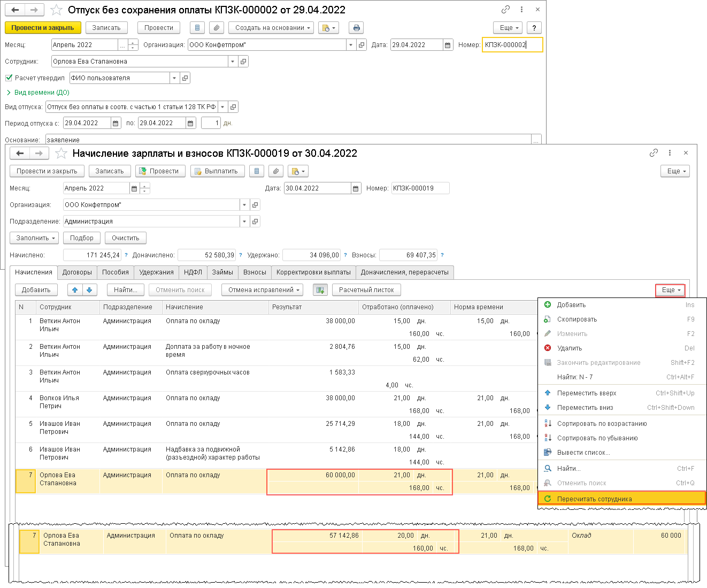This screenshot has width=707, height=588.
Task: Click the 'Расчетный листок' button
Action: (x=366, y=290)
